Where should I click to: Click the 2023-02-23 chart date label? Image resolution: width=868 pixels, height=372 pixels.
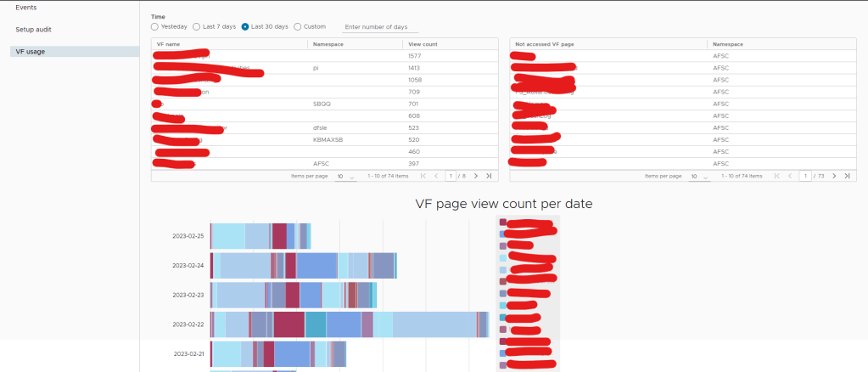pos(188,295)
